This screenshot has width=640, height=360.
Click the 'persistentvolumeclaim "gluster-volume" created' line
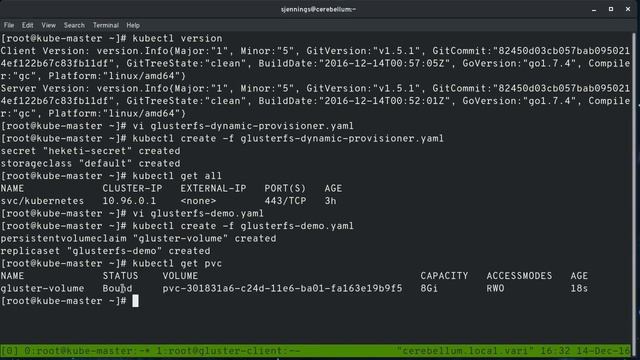(138, 238)
